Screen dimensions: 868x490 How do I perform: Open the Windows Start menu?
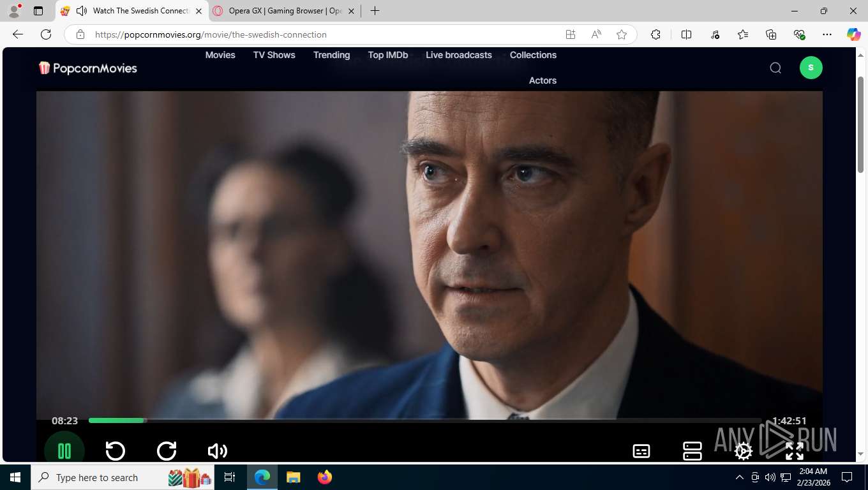pos(15,477)
